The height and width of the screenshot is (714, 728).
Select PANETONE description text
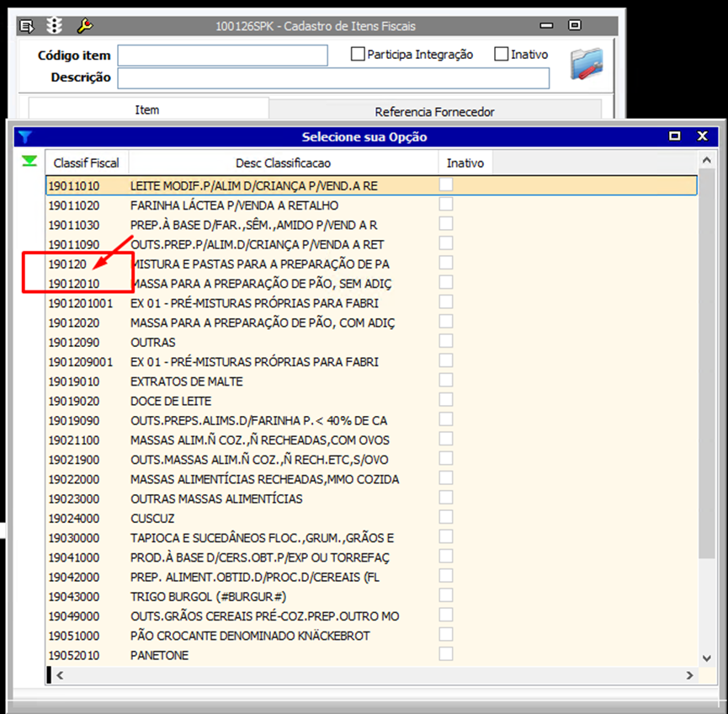coord(159,655)
